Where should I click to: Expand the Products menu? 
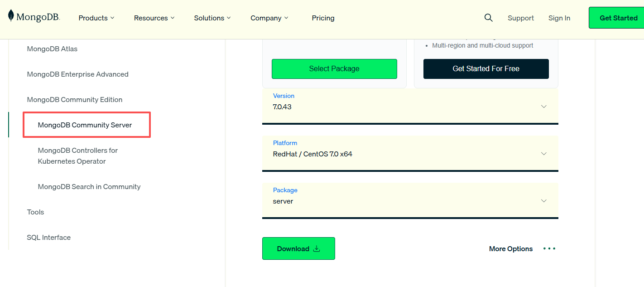[96, 18]
